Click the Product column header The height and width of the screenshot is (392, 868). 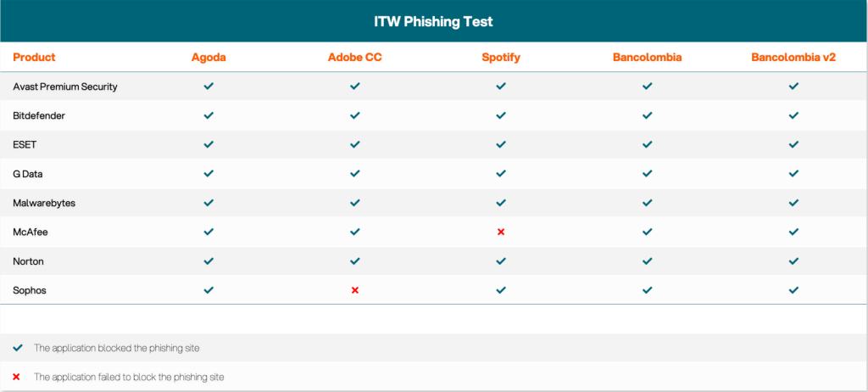(34, 58)
